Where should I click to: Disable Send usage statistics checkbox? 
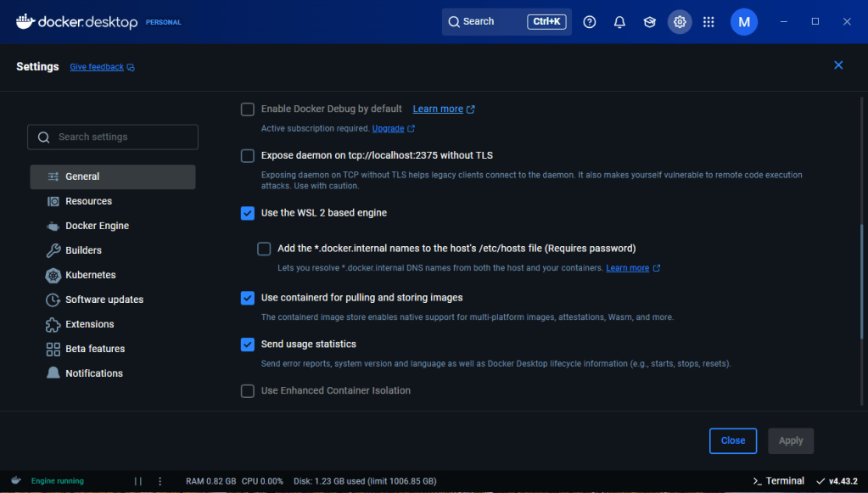click(x=248, y=345)
